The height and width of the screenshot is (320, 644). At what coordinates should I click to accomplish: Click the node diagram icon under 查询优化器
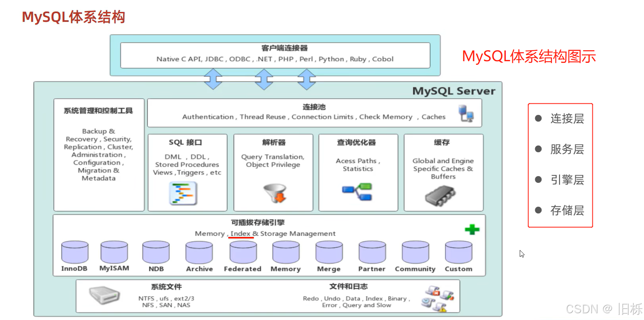coord(357,192)
